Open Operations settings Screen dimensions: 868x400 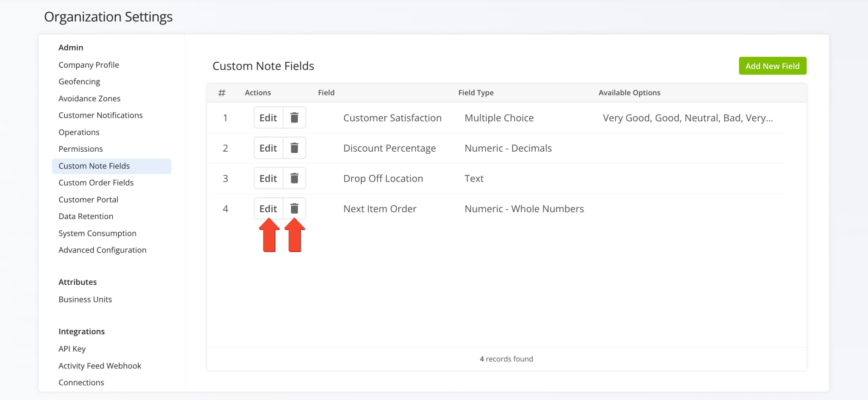[x=79, y=132]
